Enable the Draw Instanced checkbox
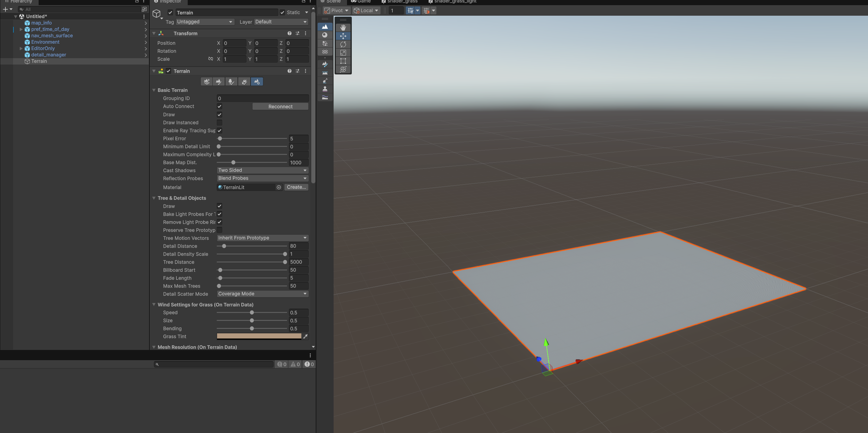The image size is (868, 433). pyautogui.click(x=219, y=123)
